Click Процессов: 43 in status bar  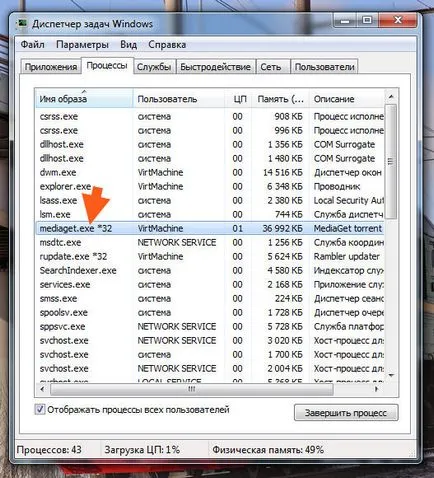tap(49, 450)
